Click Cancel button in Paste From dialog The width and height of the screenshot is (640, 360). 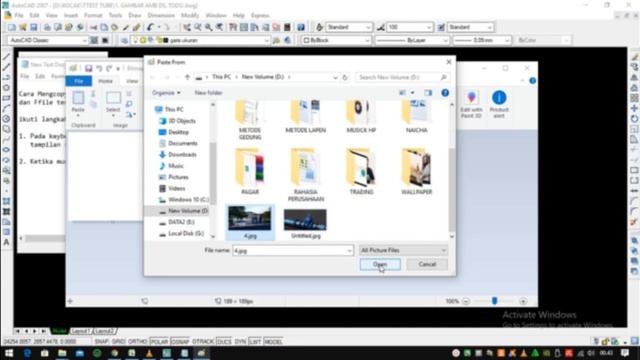click(x=427, y=264)
